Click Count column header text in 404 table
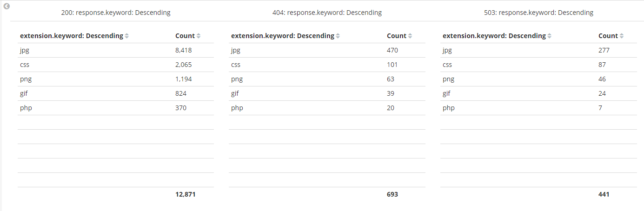The height and width of the screenshot is (211, 644). click(x=396, y=36)
